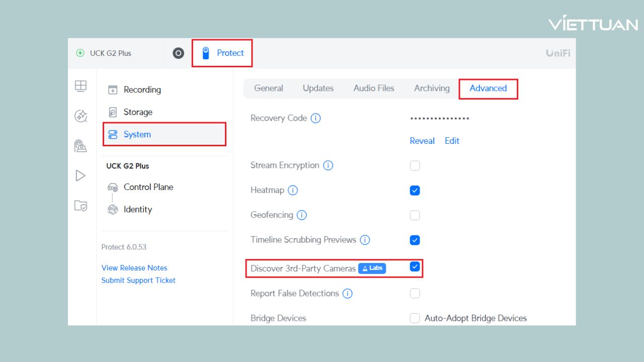This screenshot has width=644, height=362.
Task: Switch to the General tab
Action: coord(269,88)
